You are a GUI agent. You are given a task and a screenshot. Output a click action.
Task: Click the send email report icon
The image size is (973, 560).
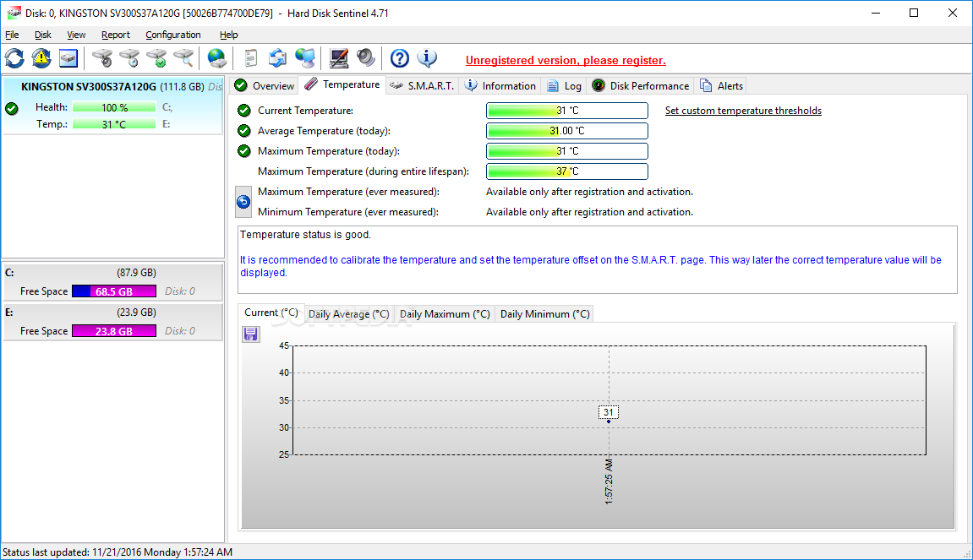(x=277, y=59)
